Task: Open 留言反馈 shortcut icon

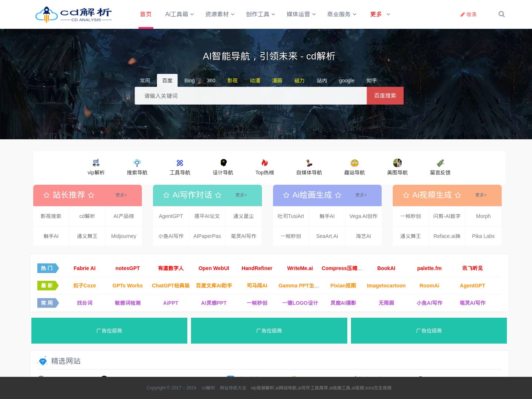Action: click(x=440, y=163)
